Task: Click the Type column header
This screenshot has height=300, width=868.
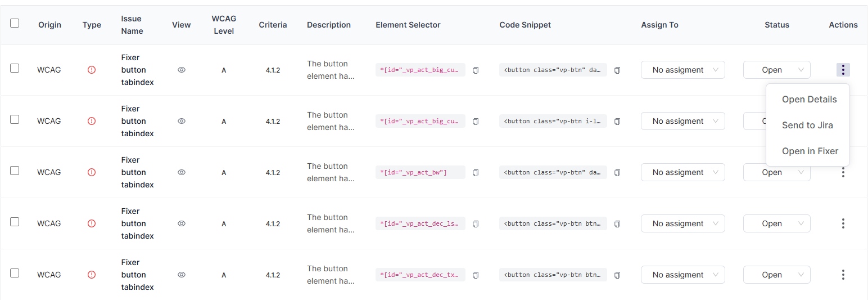Action: [x=92, y=25]
